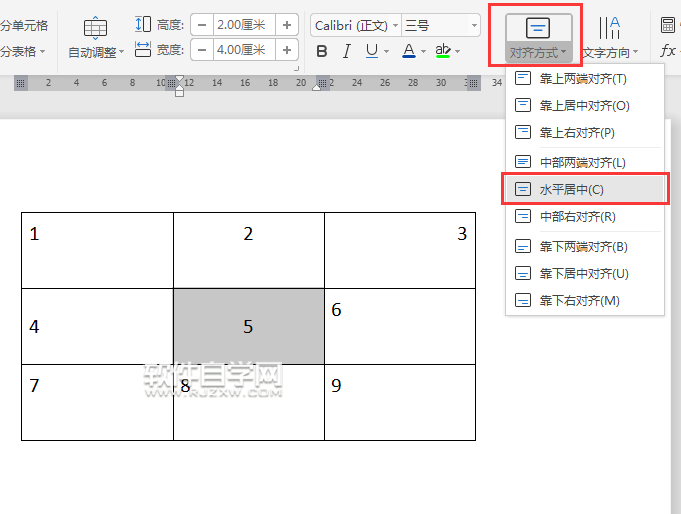Click the Underline formatting icon

pos(372,51)
